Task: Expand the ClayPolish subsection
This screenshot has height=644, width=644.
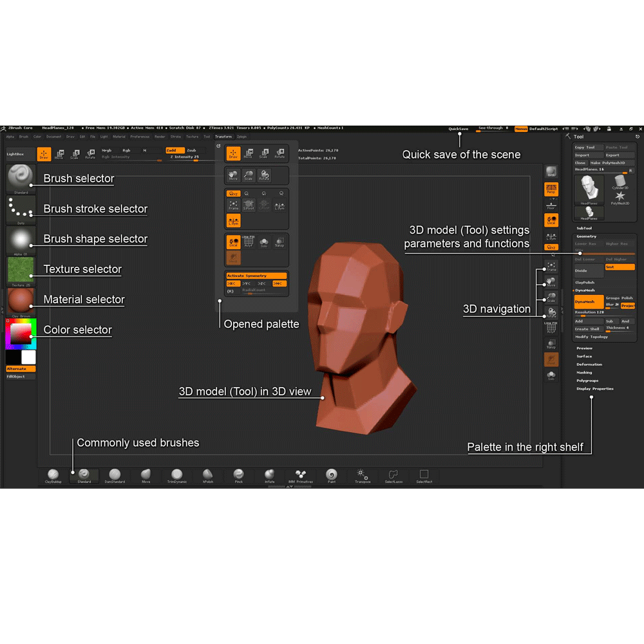Action: coord(585,283)
